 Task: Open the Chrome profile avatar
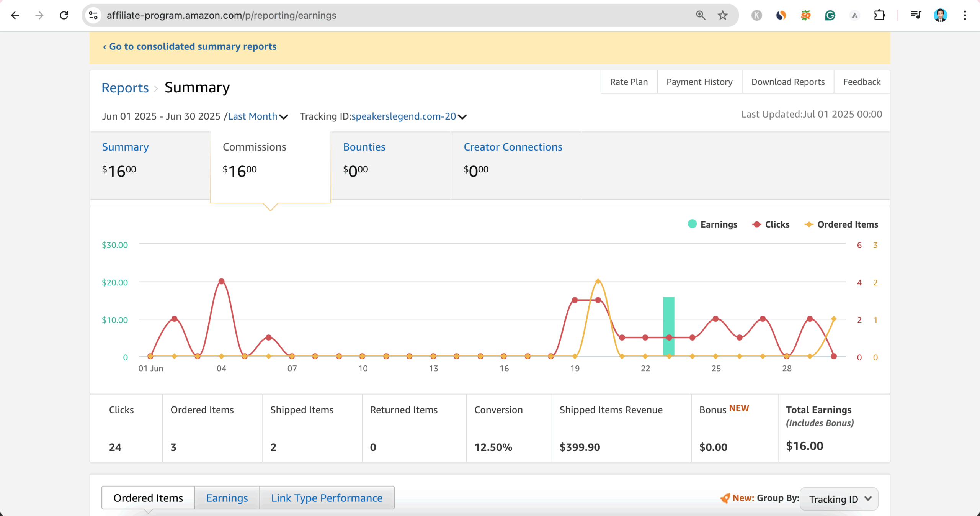click(x=940, y=15)
